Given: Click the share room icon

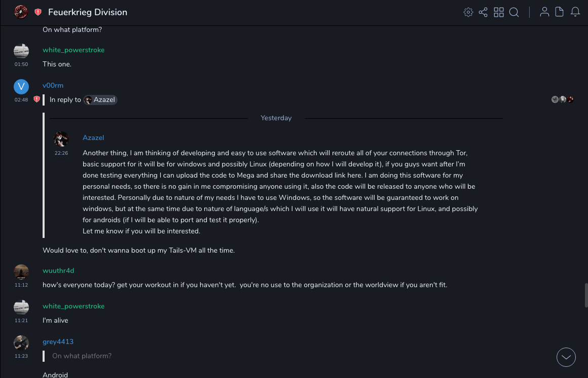Looking at the screenshot, I should [x=483, y=12].
